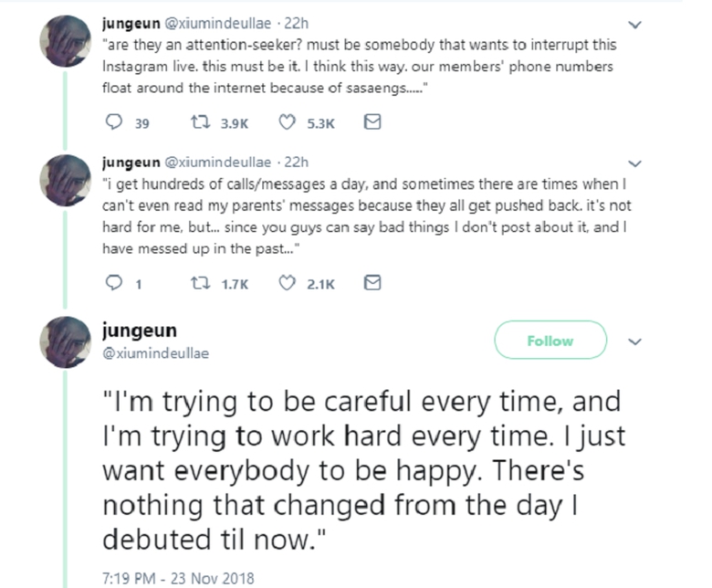Click the 22h timestamp on second tweet

pos(298,164)
